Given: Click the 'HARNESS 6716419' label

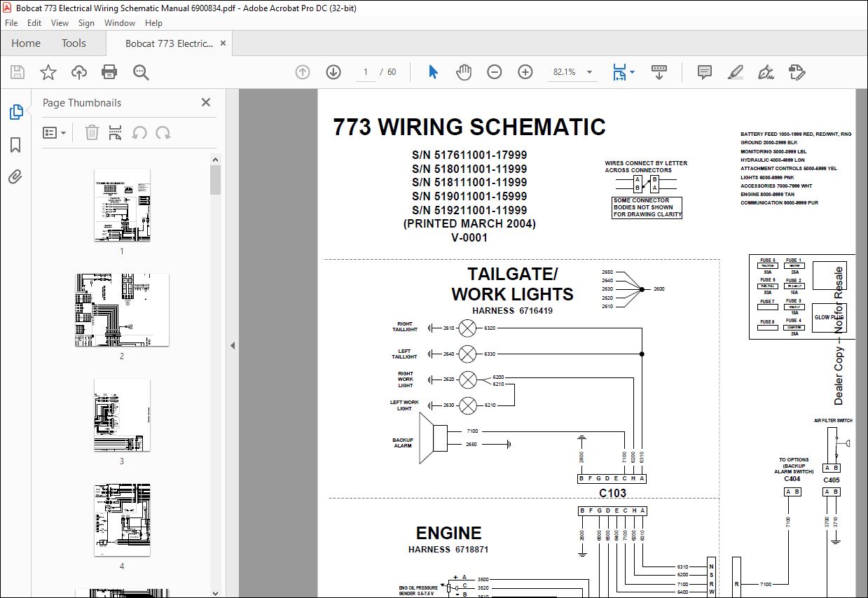Looking at the screenshot, I should (512, 311).
